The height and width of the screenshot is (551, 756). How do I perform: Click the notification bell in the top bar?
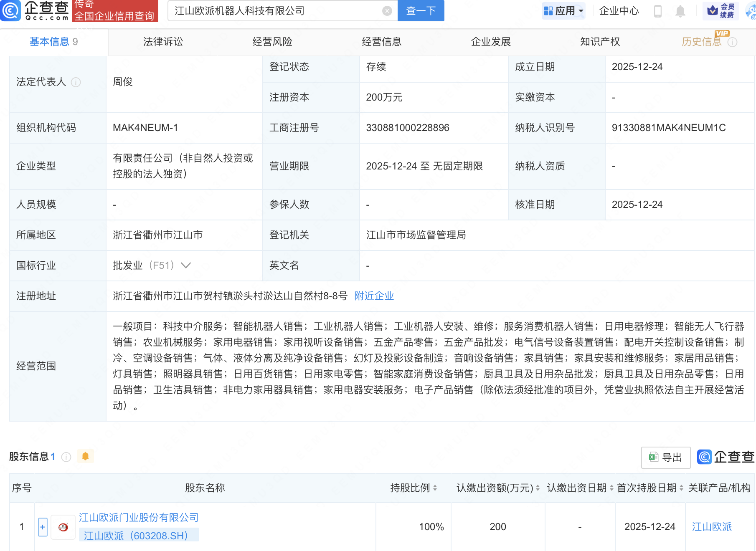[680, 11]
